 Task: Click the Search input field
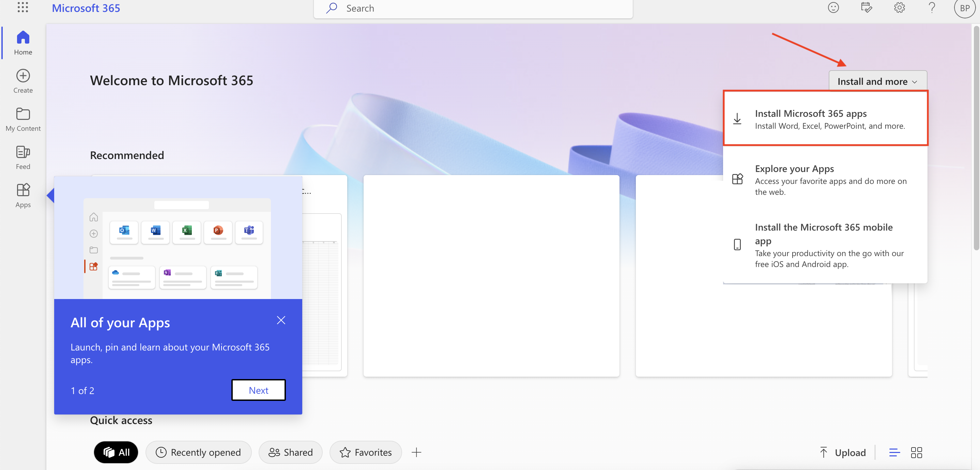(x=473, y=9)
